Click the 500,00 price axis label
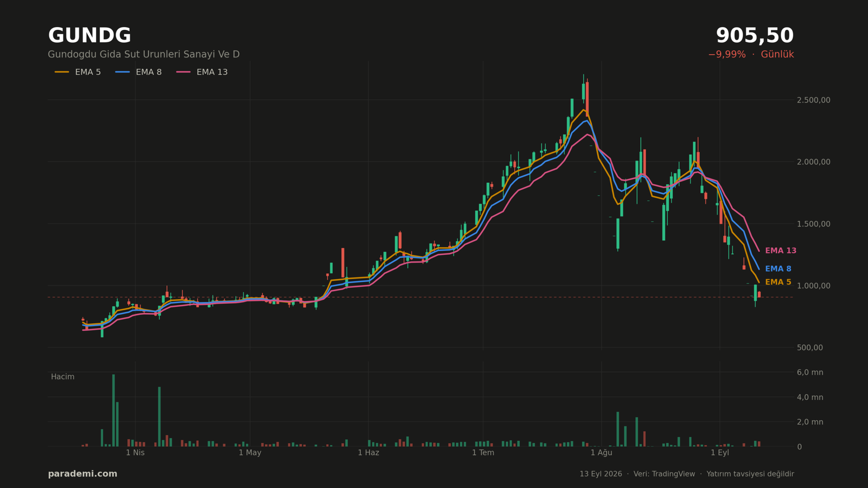Screen dimensions: 868x488 [809, 348]
